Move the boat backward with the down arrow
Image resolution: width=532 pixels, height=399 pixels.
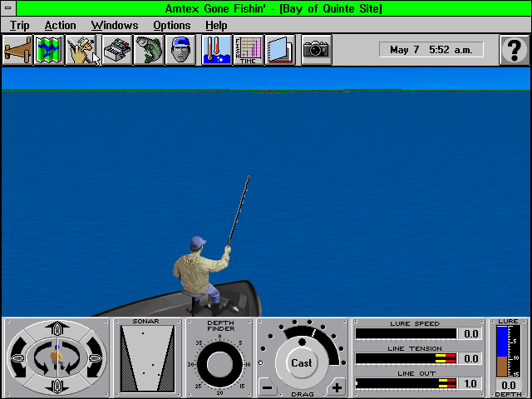pyautogui.click(x=57, y=386)
